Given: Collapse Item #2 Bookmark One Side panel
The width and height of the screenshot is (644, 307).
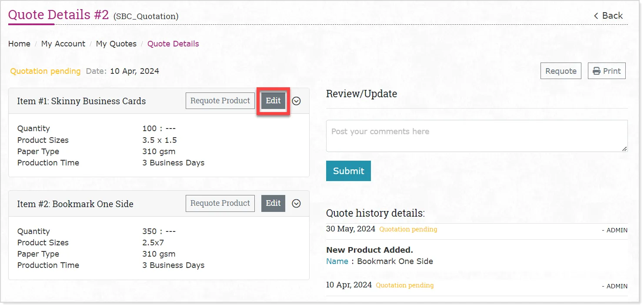Looking at the screenshot, I should click(x=297, y=203).
